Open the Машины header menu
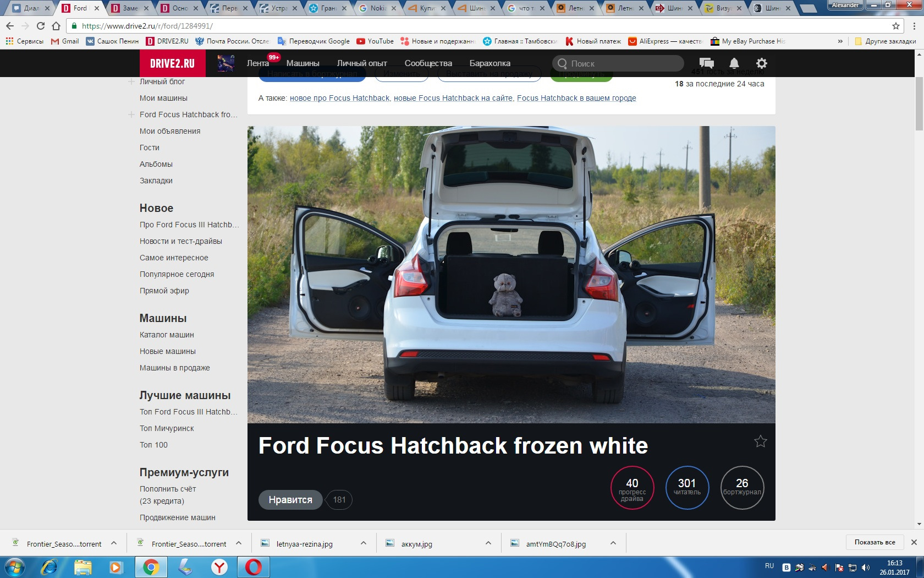 pyautogui.click(x=303, y=63)
